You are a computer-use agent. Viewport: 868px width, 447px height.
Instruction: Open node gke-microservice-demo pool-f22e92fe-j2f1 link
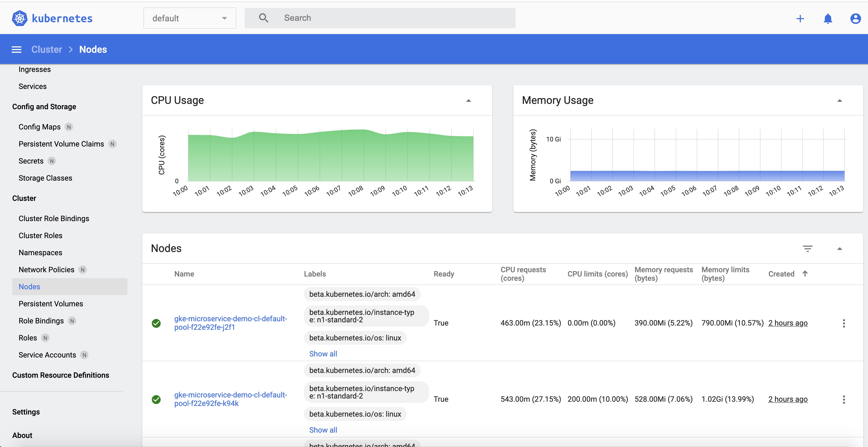coord(230,323)
